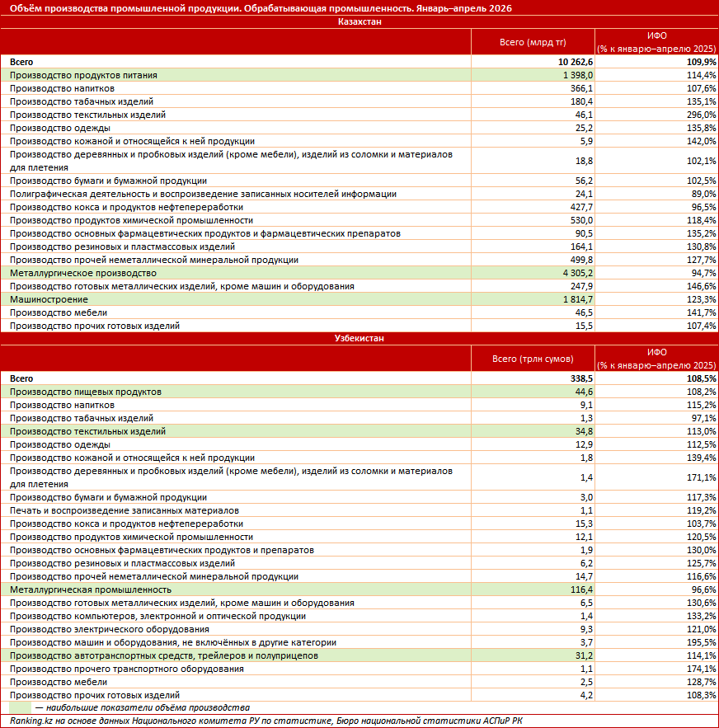Select Производство пищевых продуктов row
Viewport: 719px width, 728px height.
coord(359,392)
